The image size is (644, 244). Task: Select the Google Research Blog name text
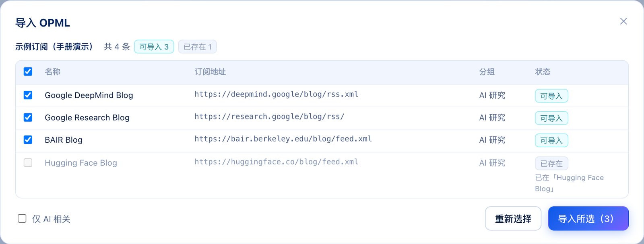(87, 117)
